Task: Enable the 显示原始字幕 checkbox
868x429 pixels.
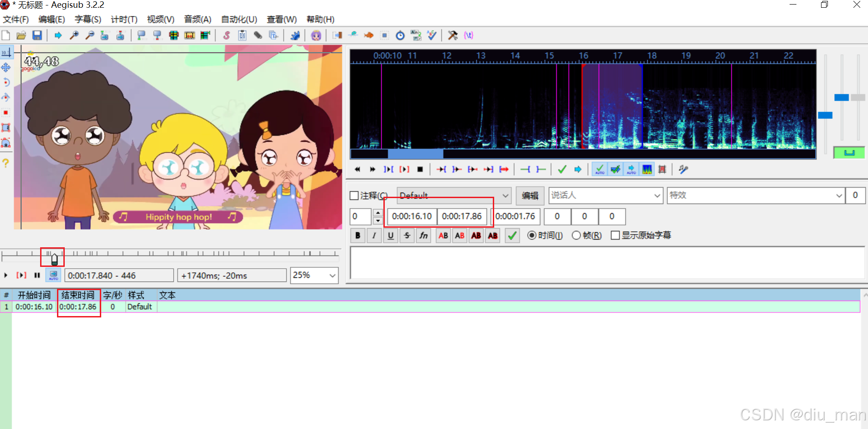Action: (615, 235)
